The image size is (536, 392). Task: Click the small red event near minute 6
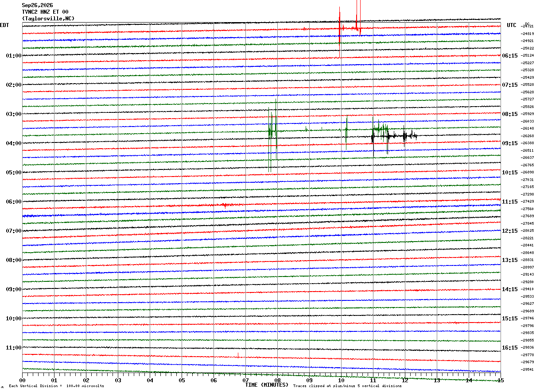point(226,205)
